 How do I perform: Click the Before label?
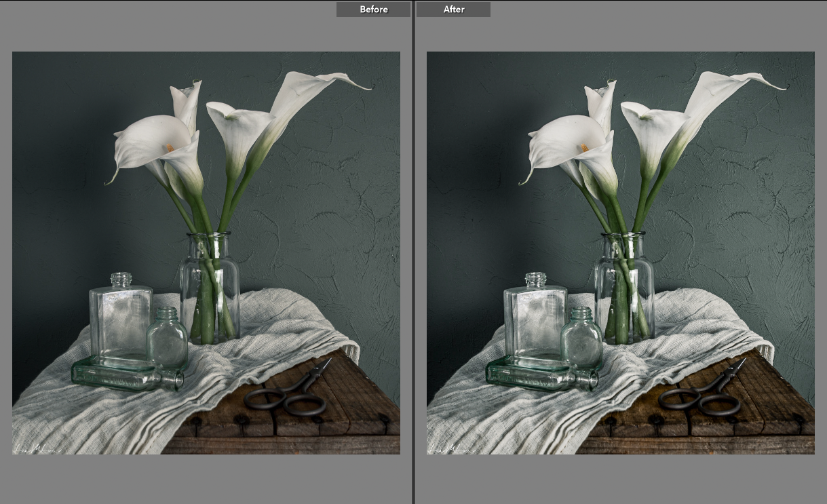(374, 9)
